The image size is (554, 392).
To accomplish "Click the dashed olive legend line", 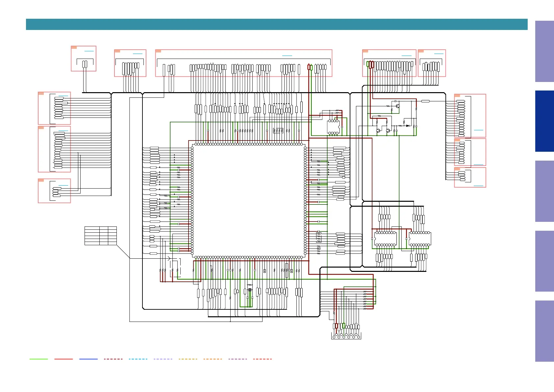I will click(188, 359).
